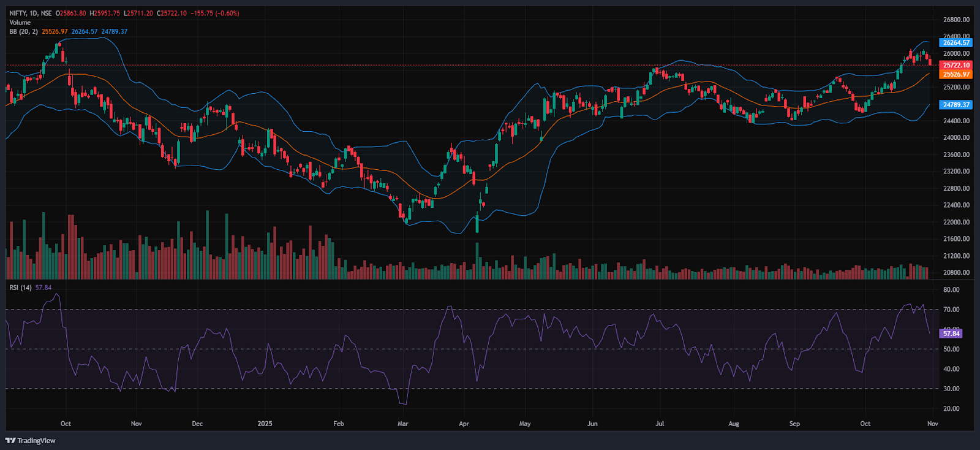The image size is (980, 450).
Task: Click the Dec label on time axis
Action: pos(197,424)
